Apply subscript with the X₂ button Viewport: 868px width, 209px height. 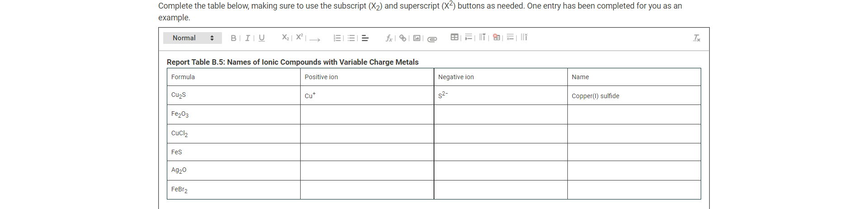pos(285,38)
